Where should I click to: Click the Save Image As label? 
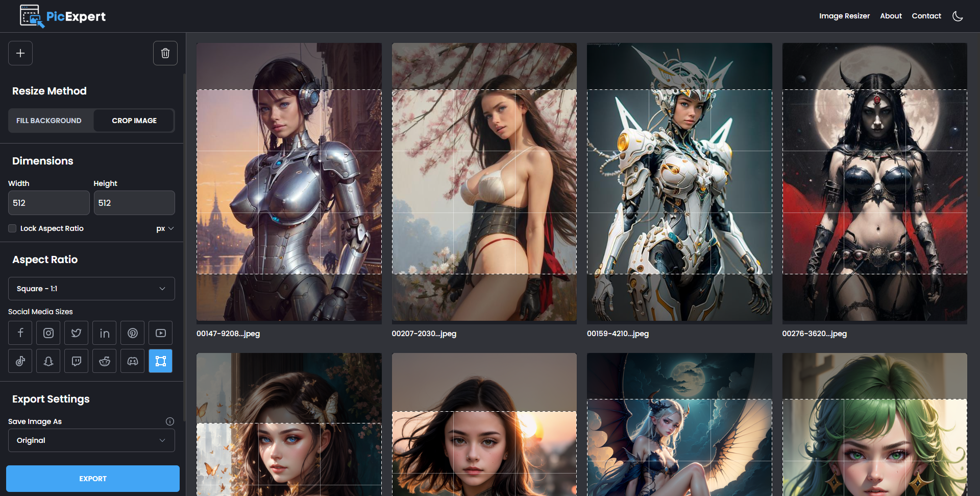click(x=35, y=421)
